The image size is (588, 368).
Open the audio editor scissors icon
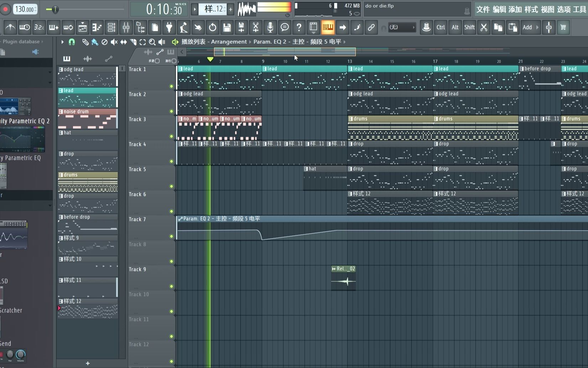[256, 27]
